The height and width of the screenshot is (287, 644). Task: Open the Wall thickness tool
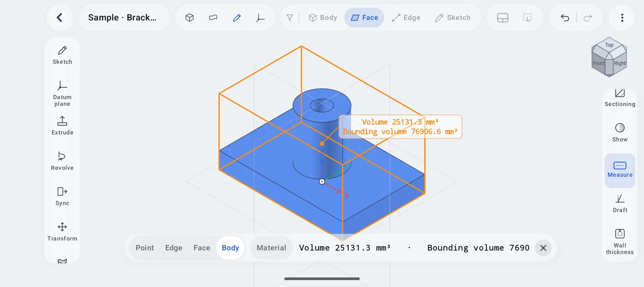(x=620, y=242)
